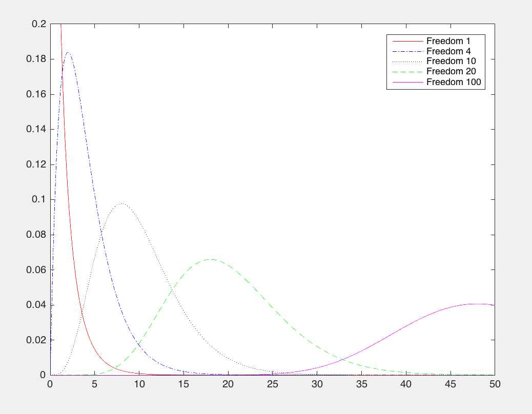Click x-axis tick label 35
Viewport: 532px width, 414px height.
click(362, 384)
